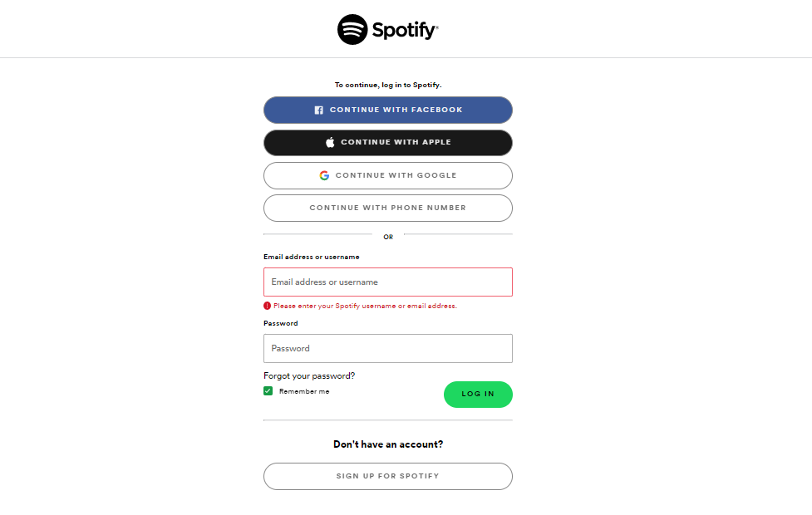
Task: Click the Don't have an account heading
Action: 387,444
